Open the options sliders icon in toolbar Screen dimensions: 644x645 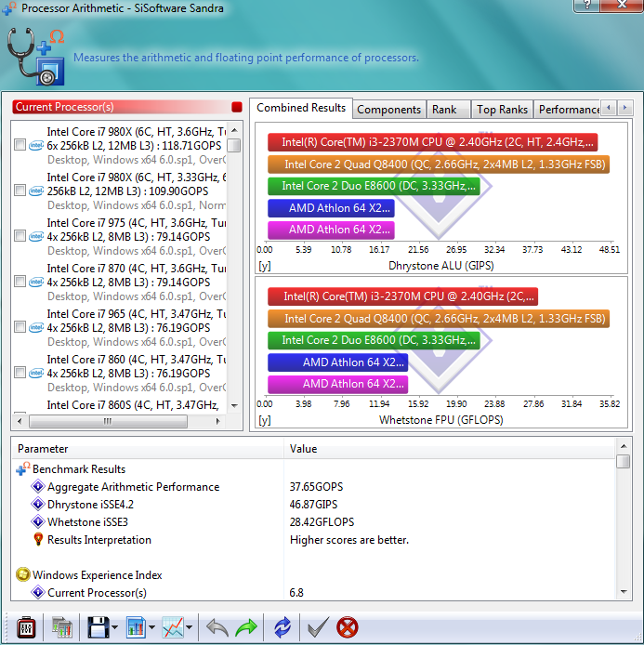tap(25, 627)
